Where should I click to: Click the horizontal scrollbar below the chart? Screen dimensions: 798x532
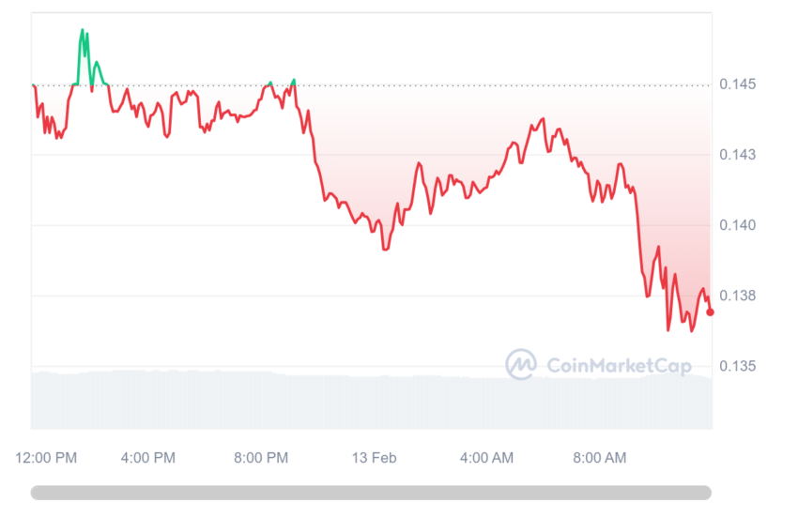coord(371,493)
